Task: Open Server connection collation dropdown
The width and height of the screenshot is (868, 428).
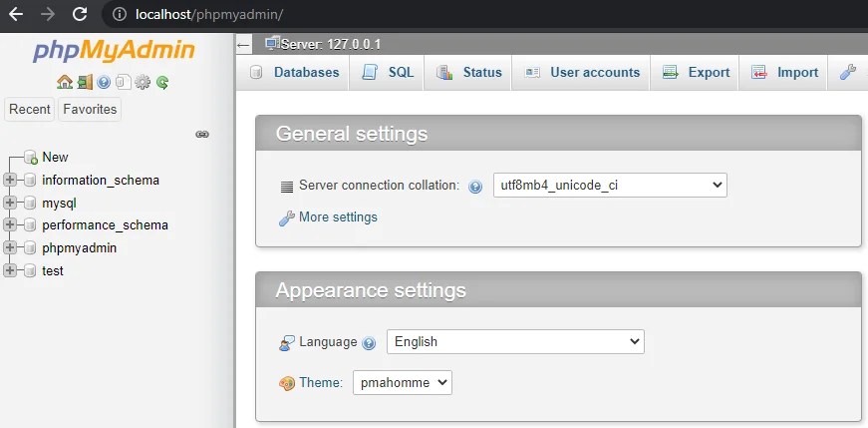Action: click(x=610, y=186)
